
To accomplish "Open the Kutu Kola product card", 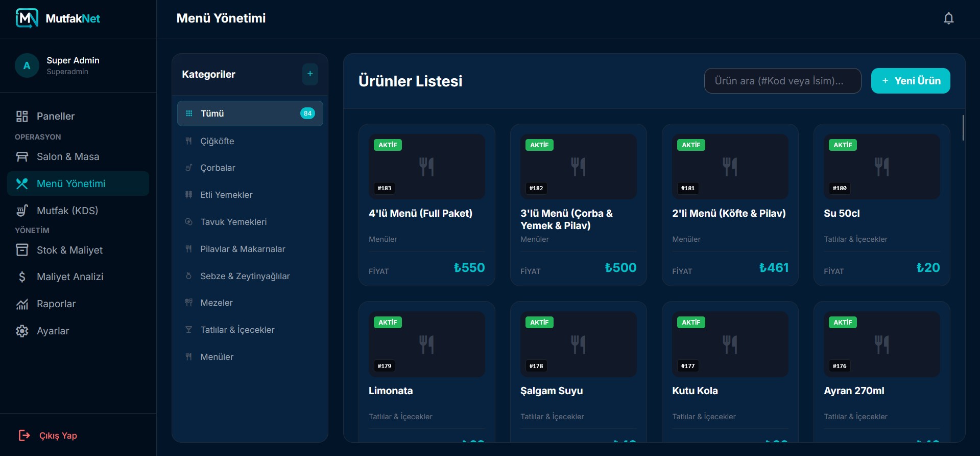I will (730, 372).
